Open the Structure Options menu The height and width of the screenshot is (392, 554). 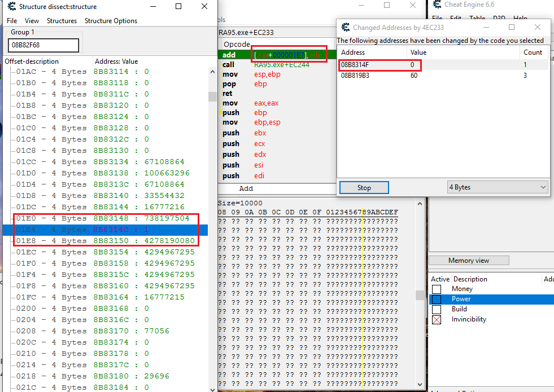tap(111, 21)
